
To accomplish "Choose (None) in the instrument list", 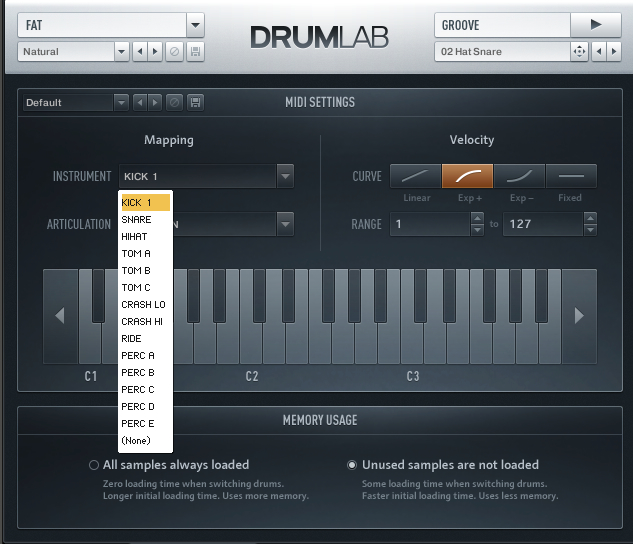I will (x=145, y=440).
